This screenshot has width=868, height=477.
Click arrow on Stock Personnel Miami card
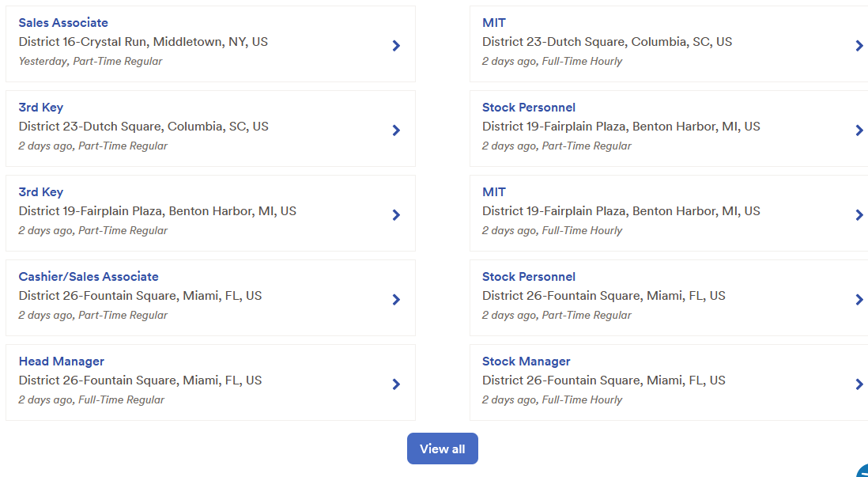(859, 300)
